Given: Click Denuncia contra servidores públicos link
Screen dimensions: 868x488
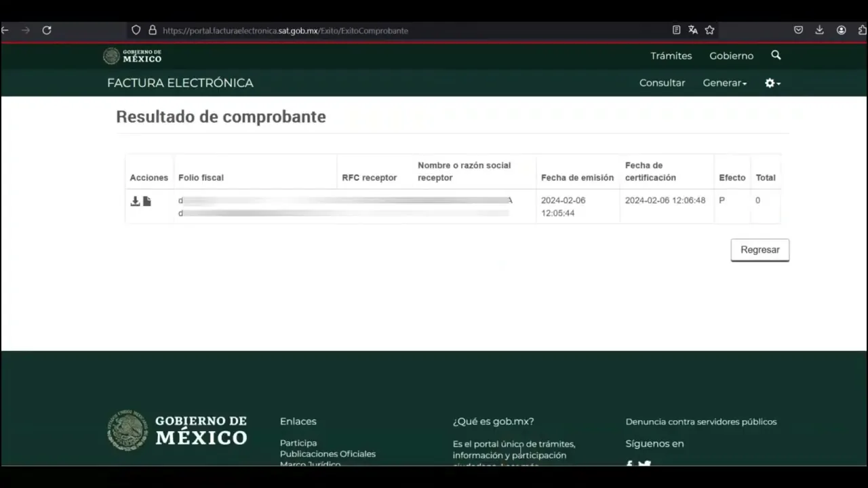Looking at the screenshot, I should 701,422.
